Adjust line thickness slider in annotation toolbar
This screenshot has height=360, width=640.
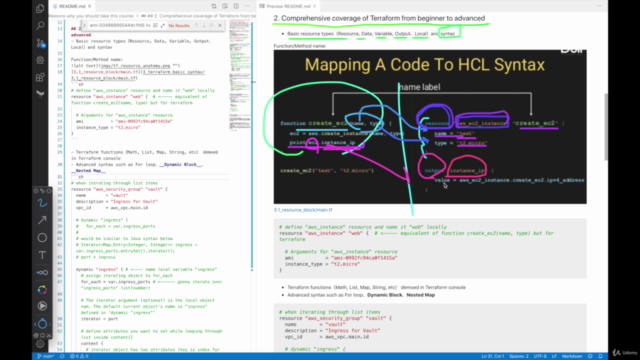point(42,272)
